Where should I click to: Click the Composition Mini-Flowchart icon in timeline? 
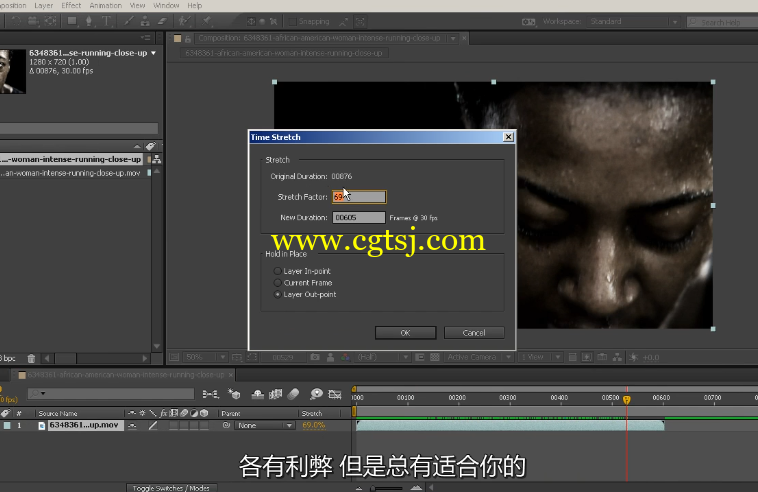(x=210, y=394)
